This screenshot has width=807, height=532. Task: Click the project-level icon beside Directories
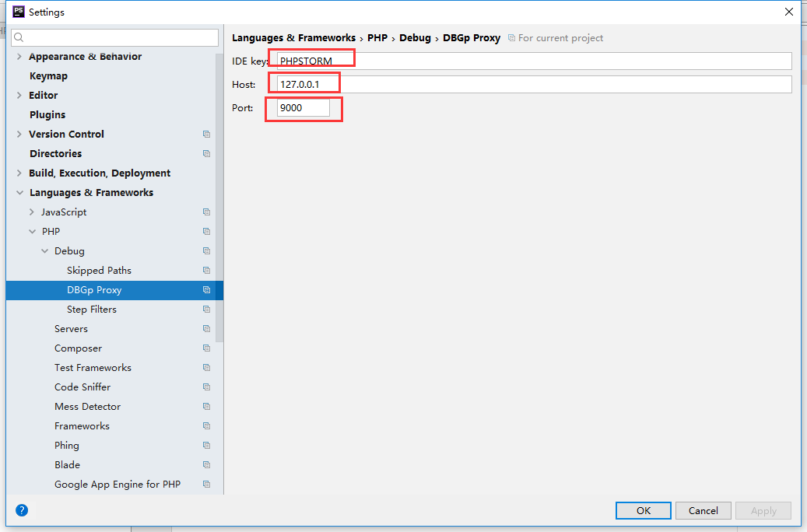tap(206, 154)
